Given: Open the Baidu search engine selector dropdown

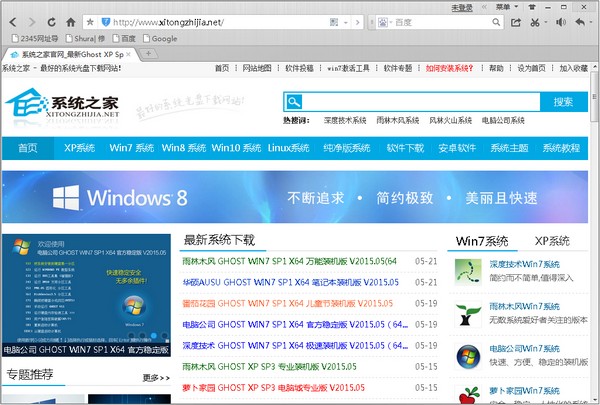Looking at the screenshot, I should point(385,22).
